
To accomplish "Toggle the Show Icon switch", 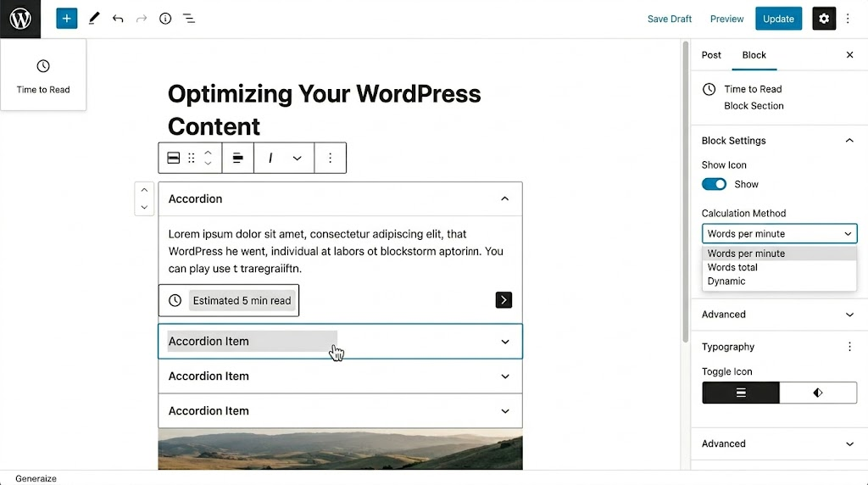I will click(714, 184).
